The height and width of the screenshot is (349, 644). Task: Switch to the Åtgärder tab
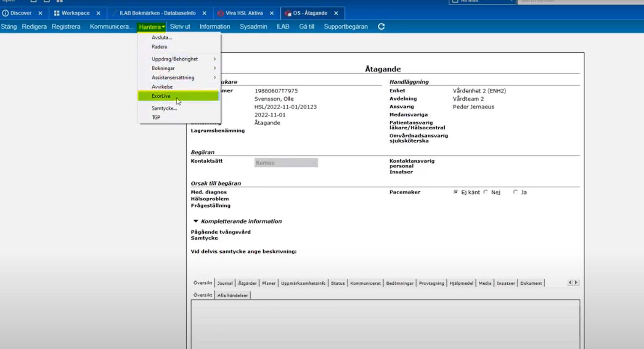pos(247,283)
